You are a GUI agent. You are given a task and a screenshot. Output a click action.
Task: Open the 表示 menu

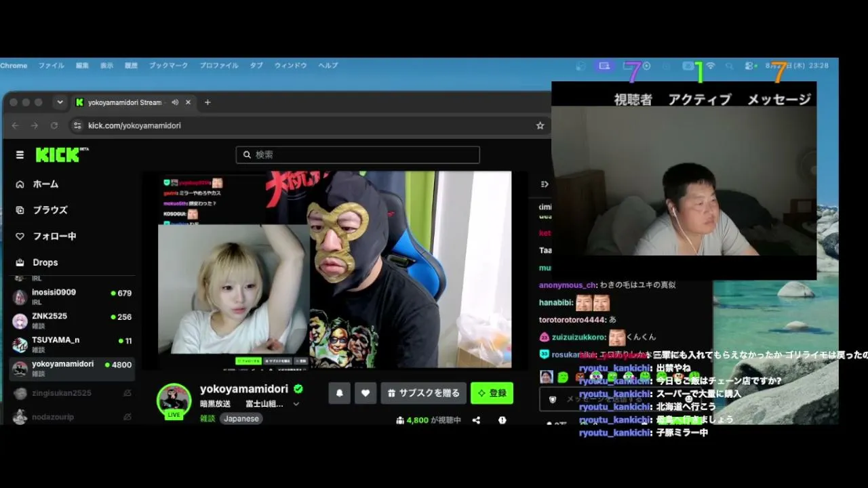click(106, 66)
